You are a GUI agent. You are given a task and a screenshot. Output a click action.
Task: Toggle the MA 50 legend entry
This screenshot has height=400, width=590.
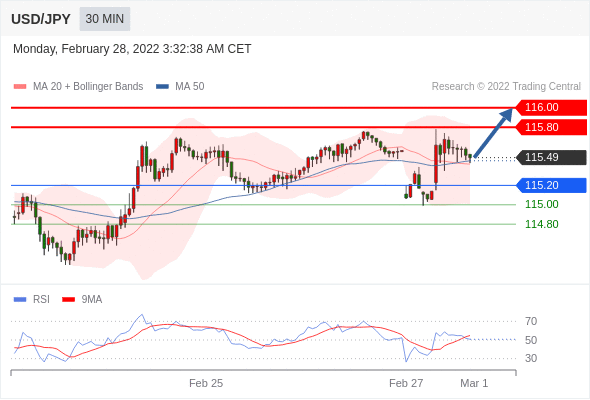(180, 87)
